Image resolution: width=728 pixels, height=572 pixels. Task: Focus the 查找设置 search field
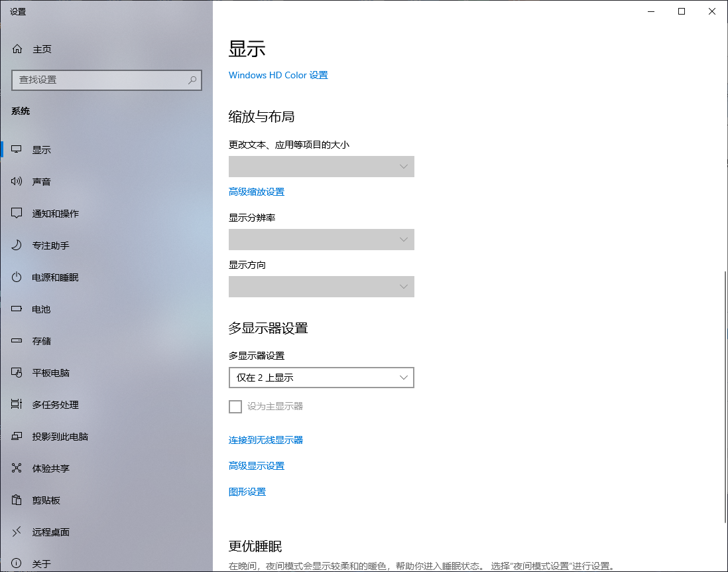coord(106,80)
